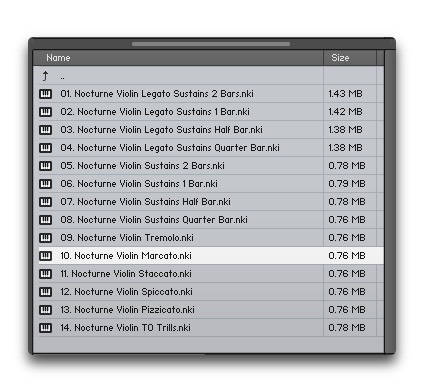
Task: Click keyboard icon for 14. Nocturne Violin TO Trills
Action: coord(45,328)
